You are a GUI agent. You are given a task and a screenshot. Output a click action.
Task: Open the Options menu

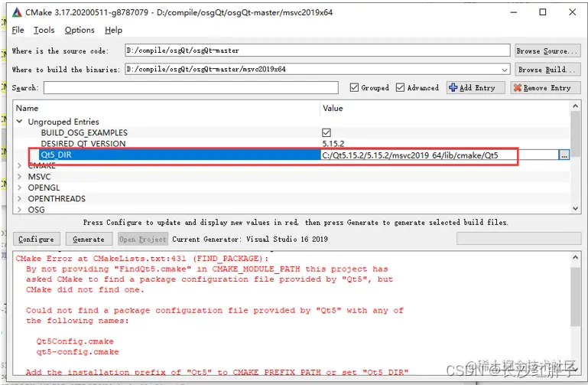coord(80,30)
